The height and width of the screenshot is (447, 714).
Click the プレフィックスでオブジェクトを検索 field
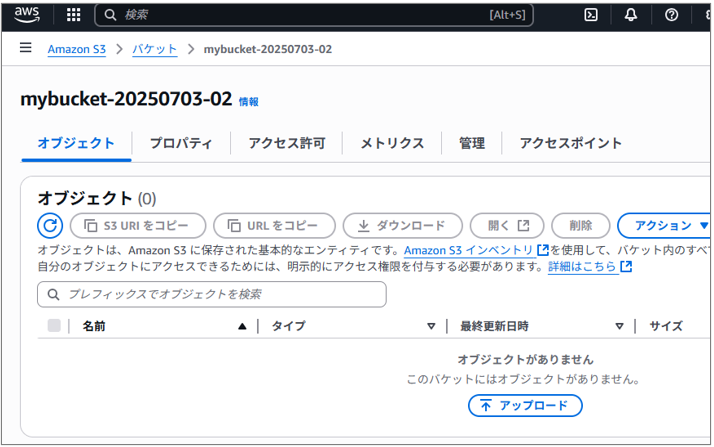click(x=212, y=295)
